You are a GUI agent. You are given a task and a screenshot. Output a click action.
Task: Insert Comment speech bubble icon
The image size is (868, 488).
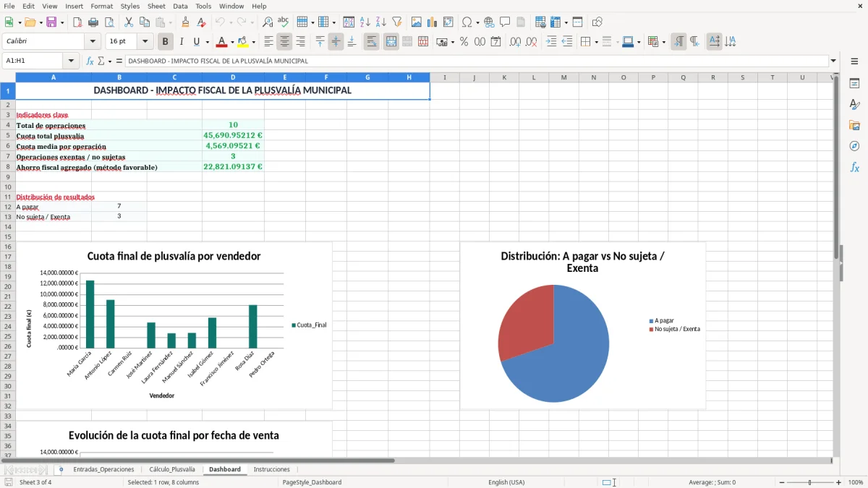506,22
